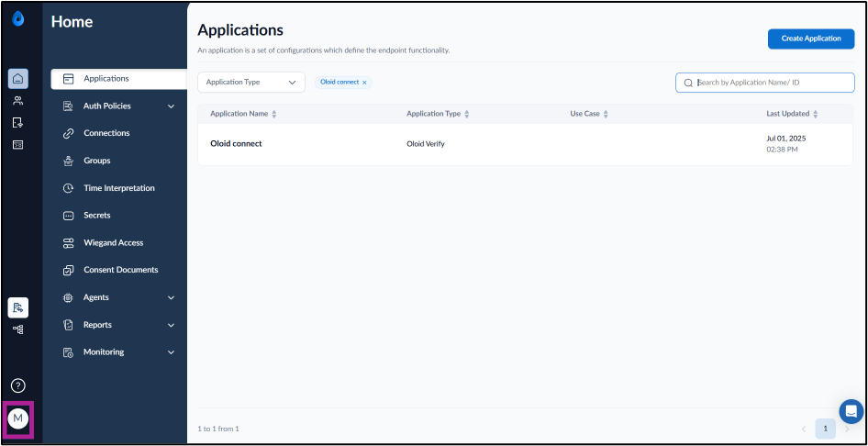
Task: Click the Secrets icon in sidebar
Action: pyautogui.click(x=69, y=216)
